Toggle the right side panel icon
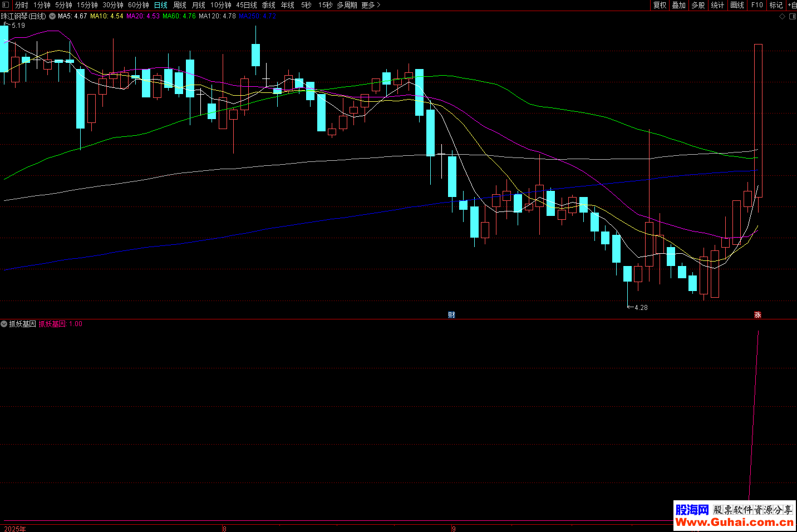This screenshot has width=797, height=532. [793, 17]
